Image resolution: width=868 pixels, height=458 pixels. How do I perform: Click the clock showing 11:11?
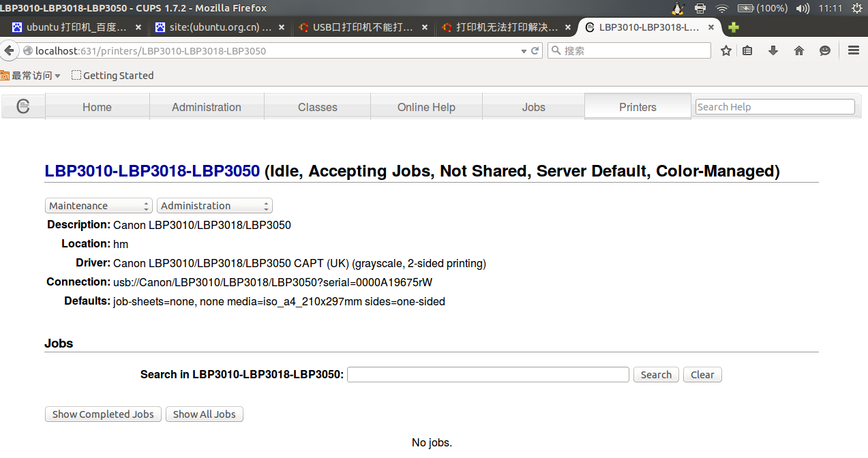coord(830,8)
